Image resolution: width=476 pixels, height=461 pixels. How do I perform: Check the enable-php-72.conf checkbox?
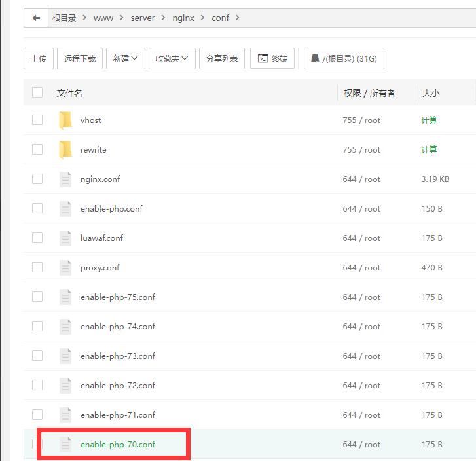tap(37, 385)
